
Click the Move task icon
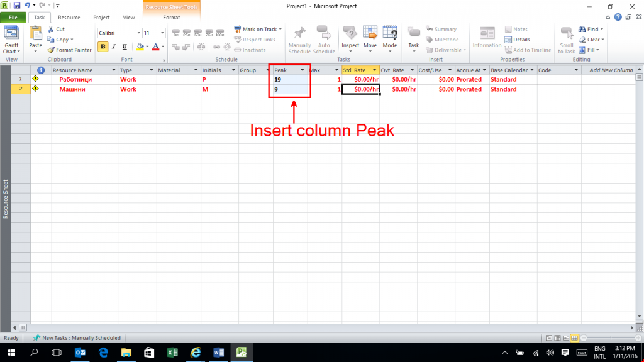(370, 33)
